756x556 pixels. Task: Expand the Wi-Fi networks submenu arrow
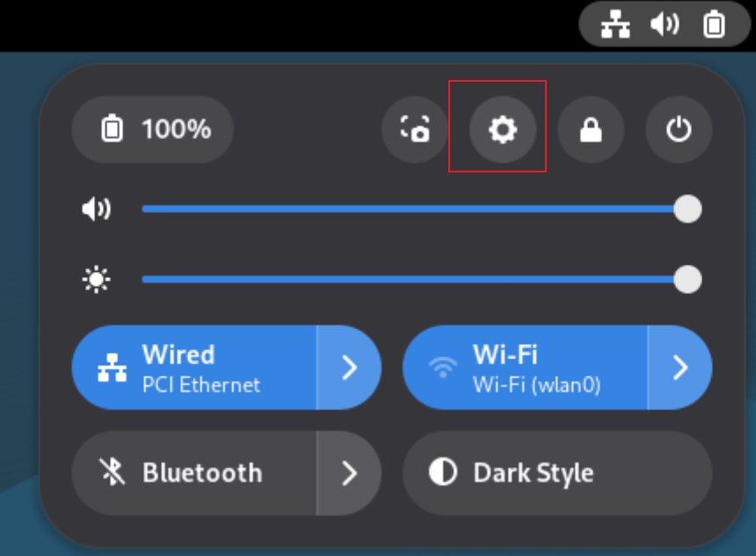[x=680, y=368]
